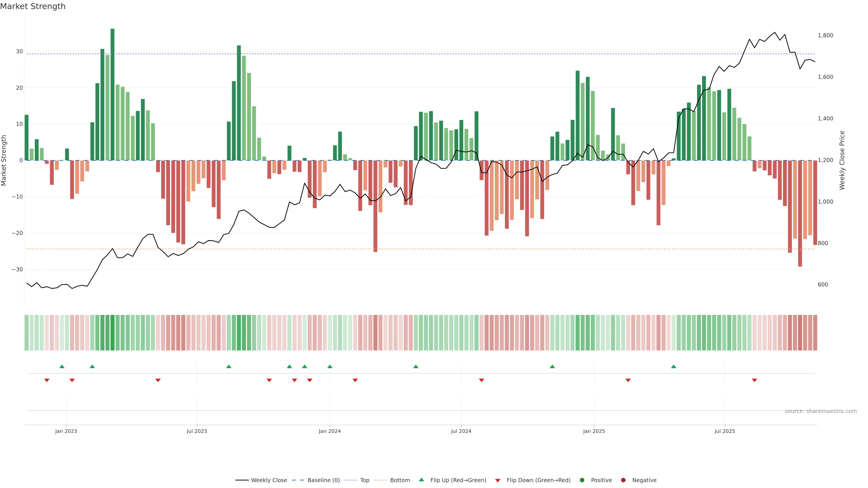Click the leftmost red Flip Down marker

tap(47, 380)
